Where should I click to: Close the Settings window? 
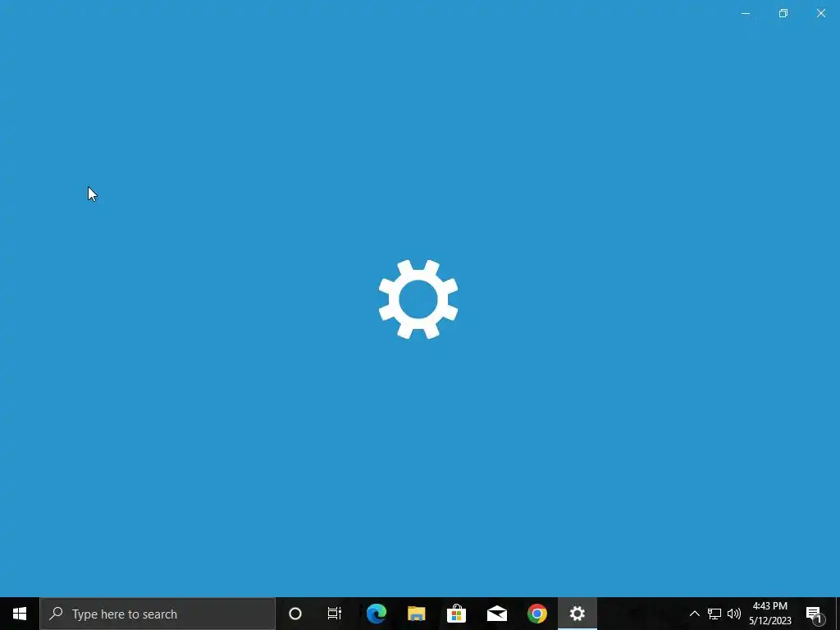820,13
